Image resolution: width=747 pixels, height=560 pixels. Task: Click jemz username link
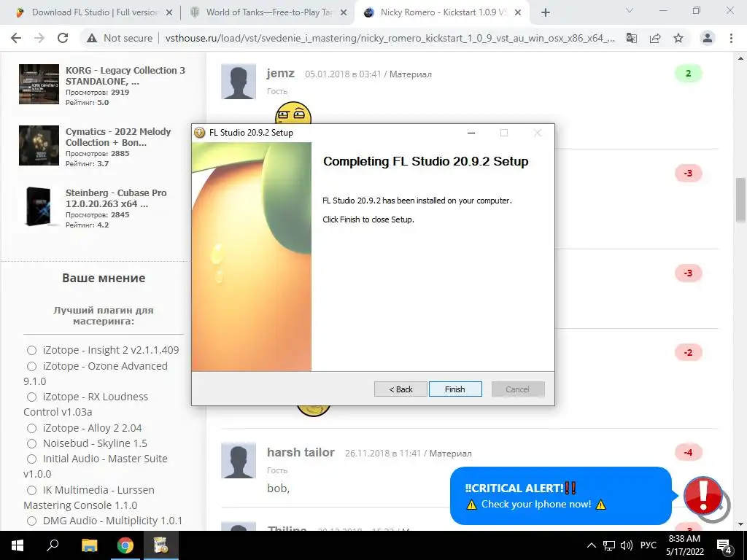[x=281, y=74]
